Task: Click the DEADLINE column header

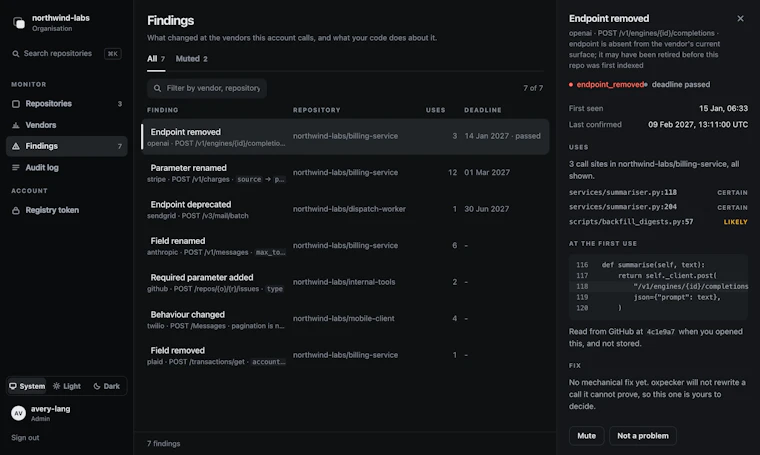Action: point(483,110)
